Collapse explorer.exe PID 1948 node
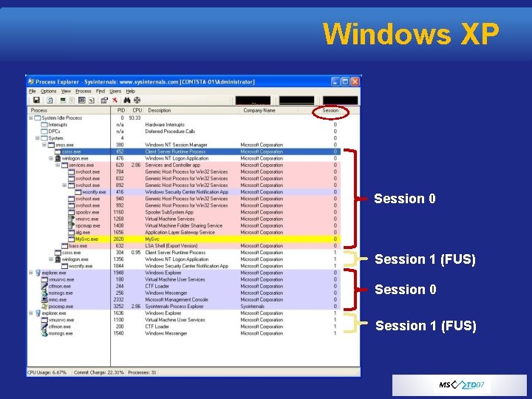The width and height of the screenshot is (532, 399). pyautogui.click(x=31, y=273)
